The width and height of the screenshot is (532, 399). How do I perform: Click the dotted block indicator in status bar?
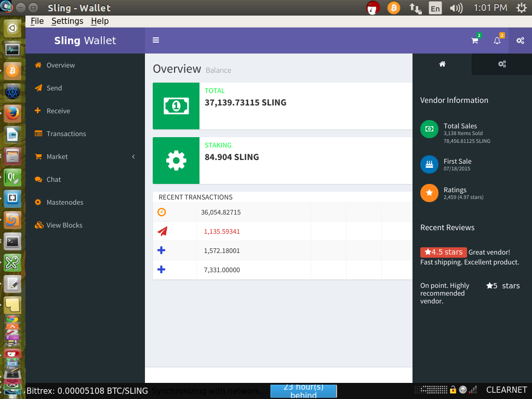coord(431,390)
